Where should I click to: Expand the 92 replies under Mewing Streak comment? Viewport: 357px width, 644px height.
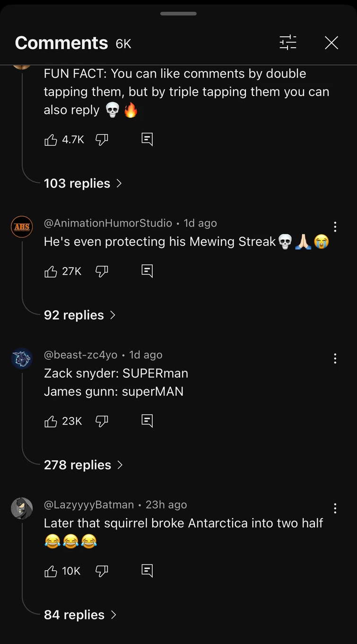(74, 315)
